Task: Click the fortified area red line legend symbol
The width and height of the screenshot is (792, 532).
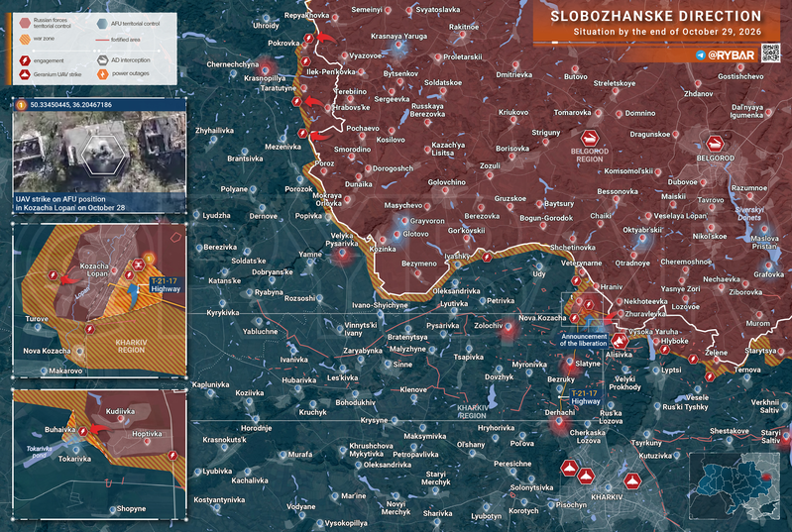Action: click(102, 40)
